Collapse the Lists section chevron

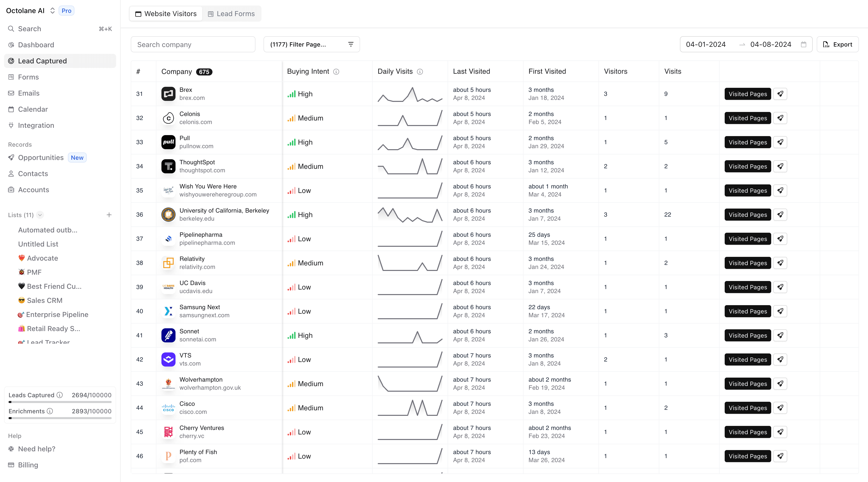[40, 215]
